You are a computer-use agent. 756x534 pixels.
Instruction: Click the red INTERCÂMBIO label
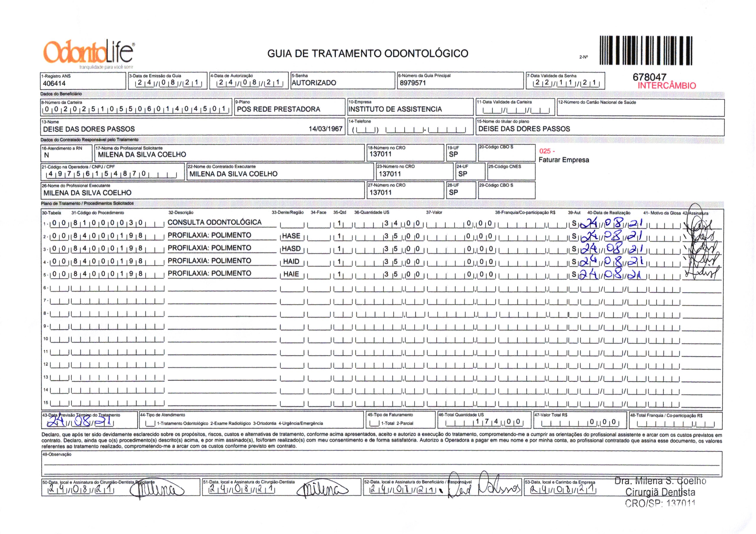point(666,86)
